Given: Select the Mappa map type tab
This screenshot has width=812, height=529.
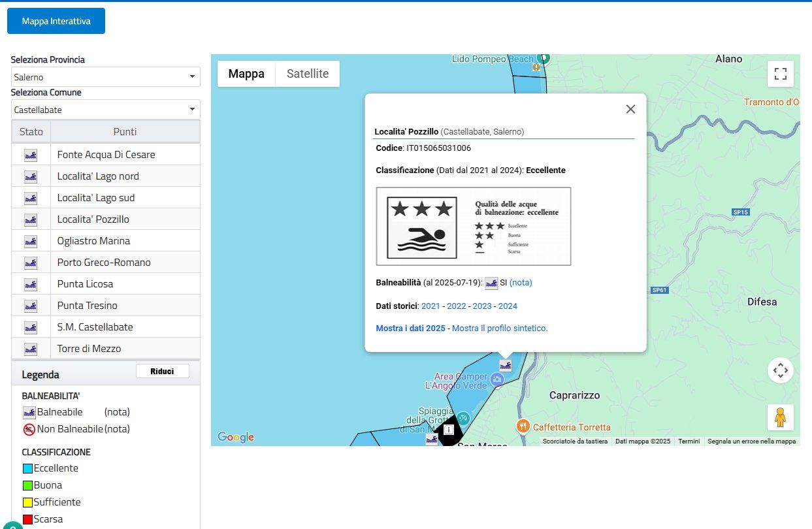Looking at the screenshot, I should tap(246, 74).
